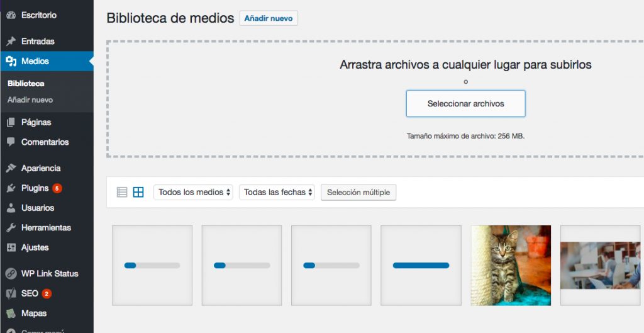644x333 pixels.
Task: Click the second upload progress bar
Action: 242,266
